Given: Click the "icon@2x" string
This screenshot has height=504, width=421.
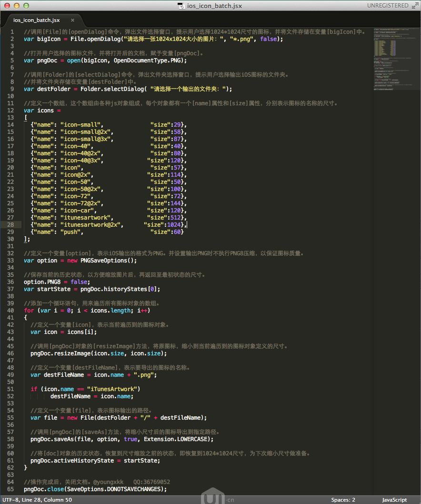Looking at the screenshot, I should coord(75,175).
